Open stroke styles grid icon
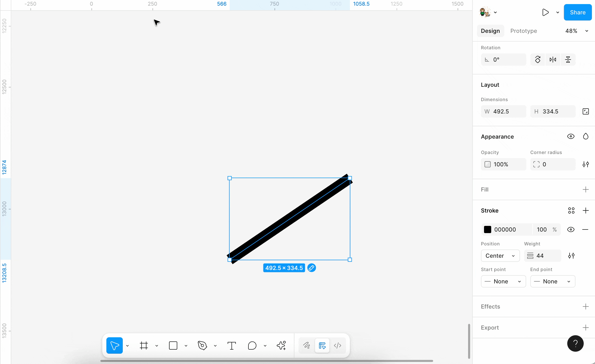Screen dimensions: 595x364 point(571,210)
